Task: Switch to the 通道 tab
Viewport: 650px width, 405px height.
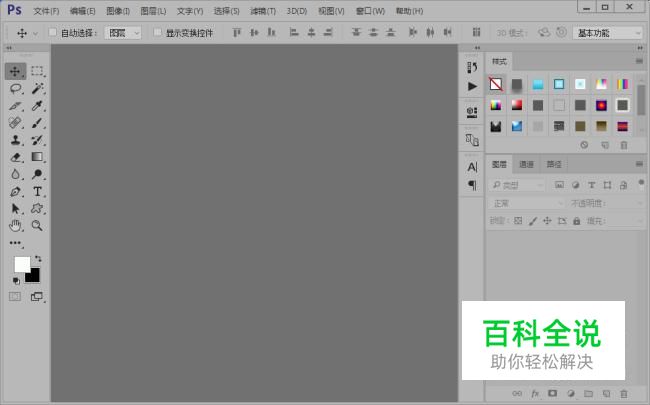Action: pyautogui.click(x=526, y=164)
